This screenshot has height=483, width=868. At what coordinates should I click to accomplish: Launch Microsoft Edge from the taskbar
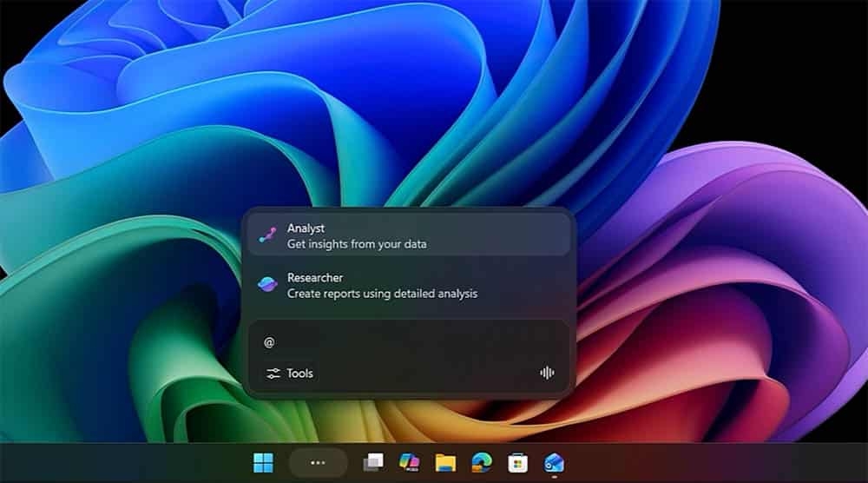[x=482, y=462]
